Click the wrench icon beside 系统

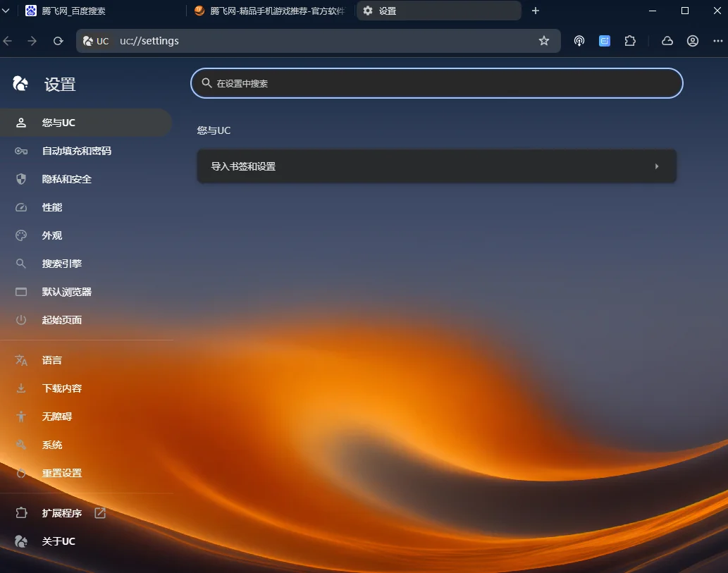(x=21, y=445)
